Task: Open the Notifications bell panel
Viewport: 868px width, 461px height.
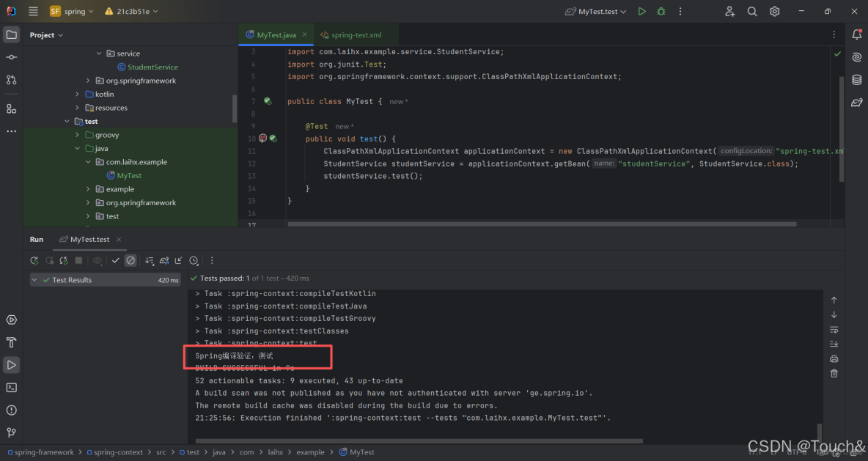Action: pyautogui.click(x=857, y=34)
